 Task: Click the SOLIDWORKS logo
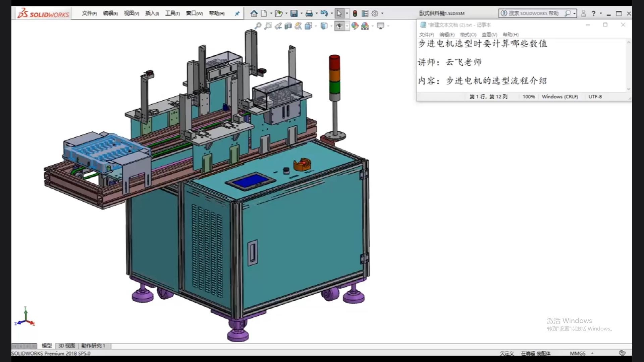tap(43, 13)
